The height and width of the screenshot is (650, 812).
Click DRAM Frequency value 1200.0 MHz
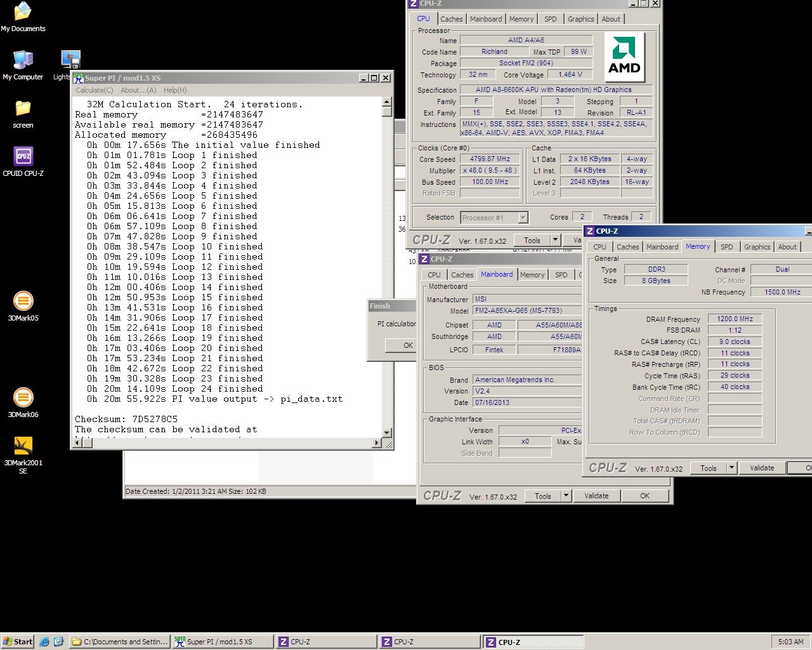735,319
